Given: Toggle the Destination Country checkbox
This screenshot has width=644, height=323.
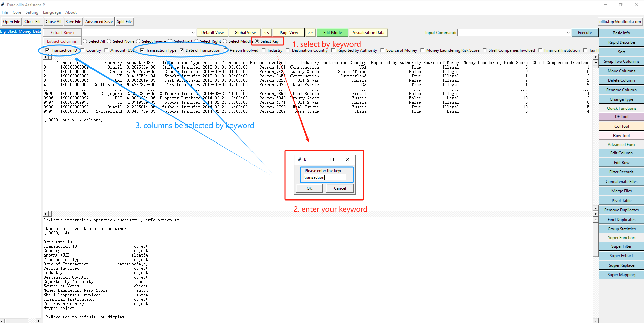Looking at the screenshot, I should [x=288, y=50].
